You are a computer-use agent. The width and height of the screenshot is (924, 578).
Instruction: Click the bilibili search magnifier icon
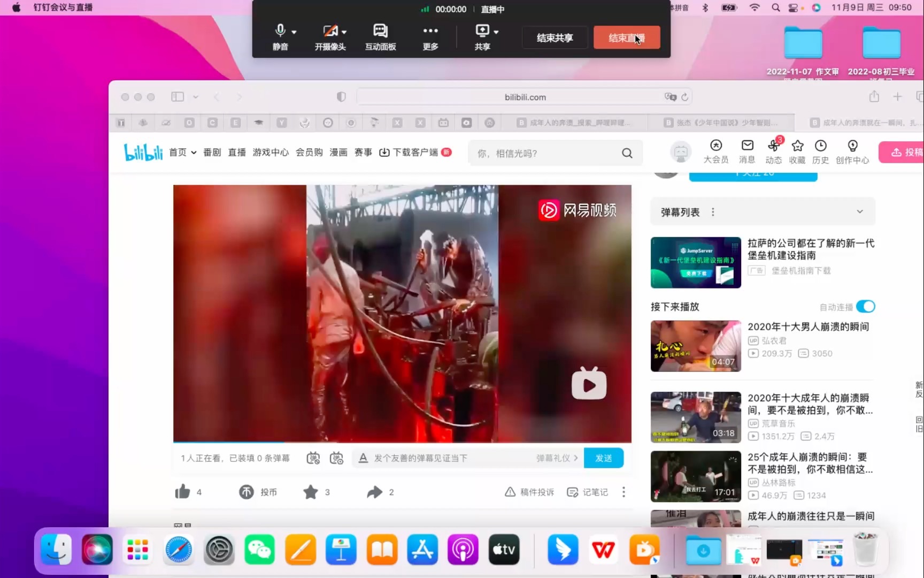click(627, 153)
